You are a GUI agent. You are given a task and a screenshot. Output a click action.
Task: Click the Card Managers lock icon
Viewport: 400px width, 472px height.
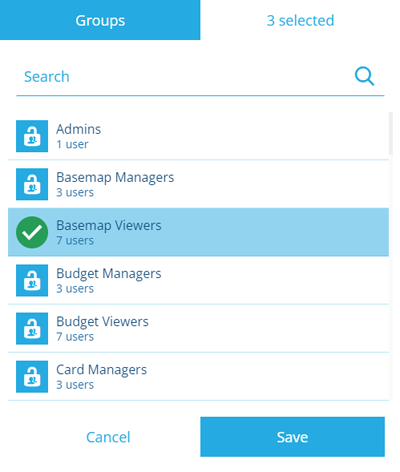click(x=32, y=376)
